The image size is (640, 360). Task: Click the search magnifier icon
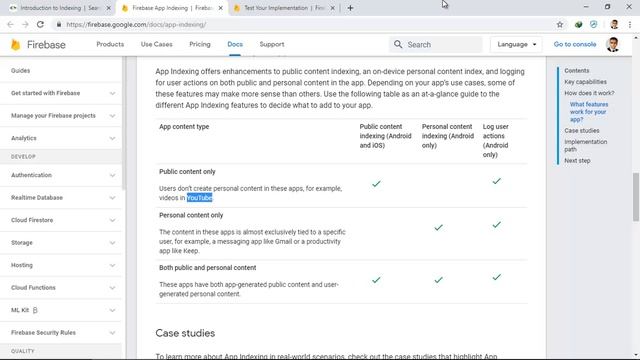pos(398,44)
